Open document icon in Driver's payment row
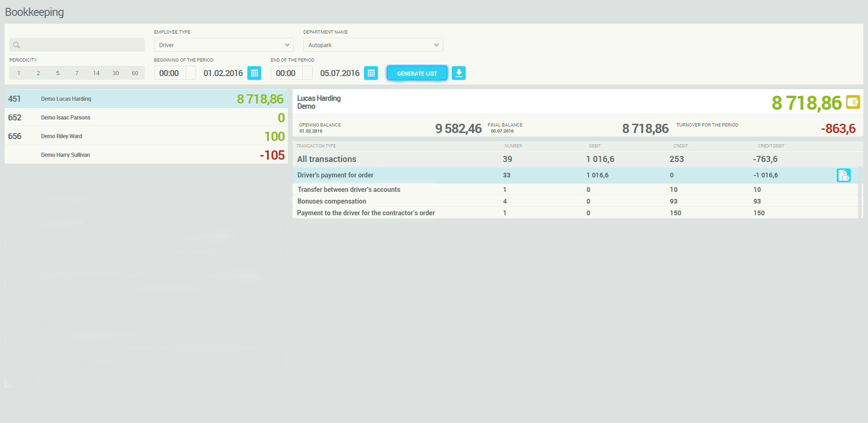Viewport: 868px width, 423px height. pyautogui.click(x=843, y=175)
